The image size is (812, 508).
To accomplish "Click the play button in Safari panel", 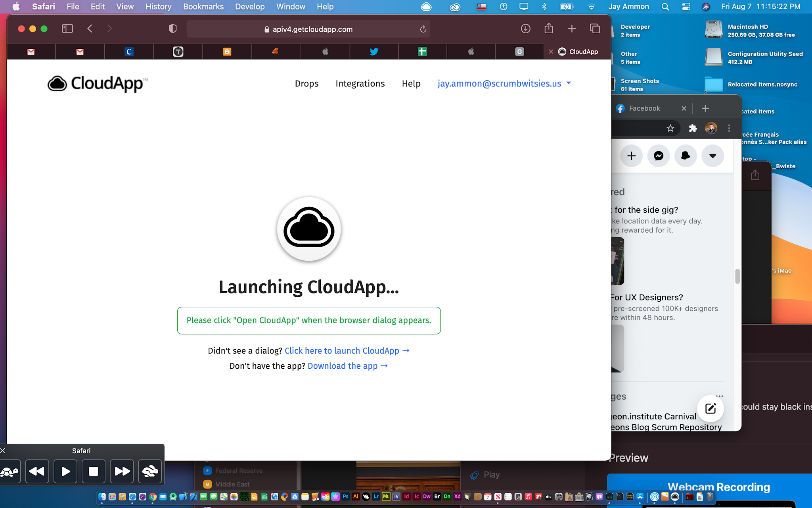I will [x=65, y=471].
